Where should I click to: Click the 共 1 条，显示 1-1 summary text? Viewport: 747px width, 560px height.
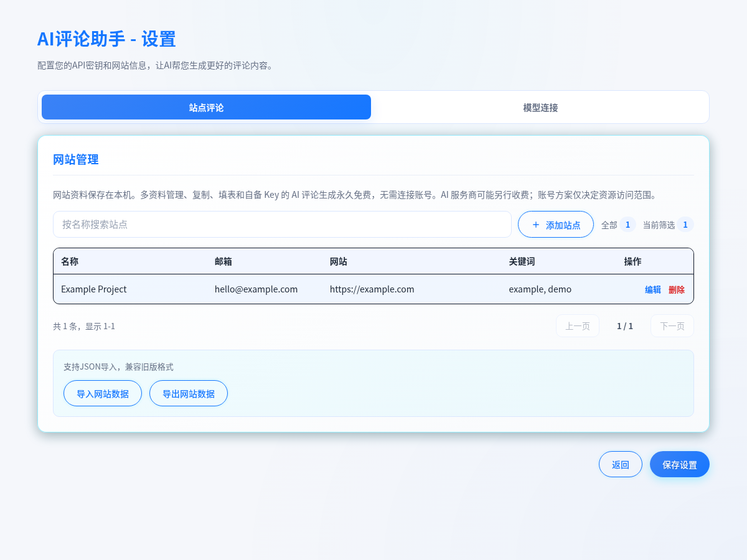(84, 326)
